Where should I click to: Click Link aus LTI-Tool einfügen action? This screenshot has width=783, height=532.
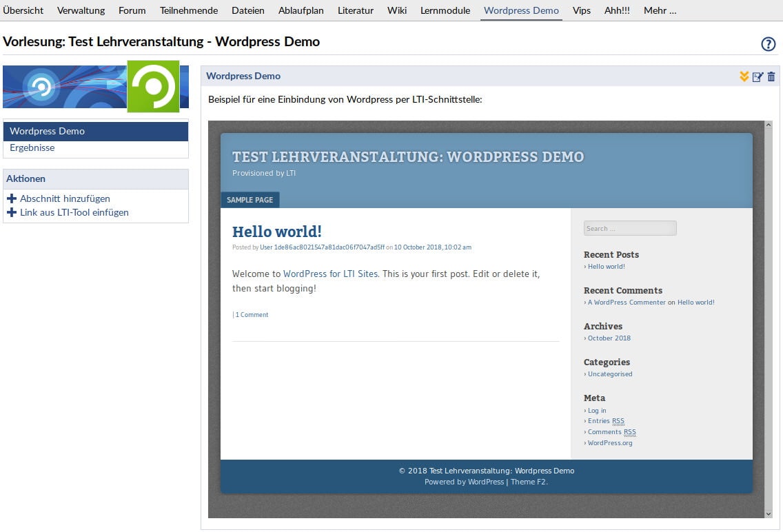[x=74, y=213]
